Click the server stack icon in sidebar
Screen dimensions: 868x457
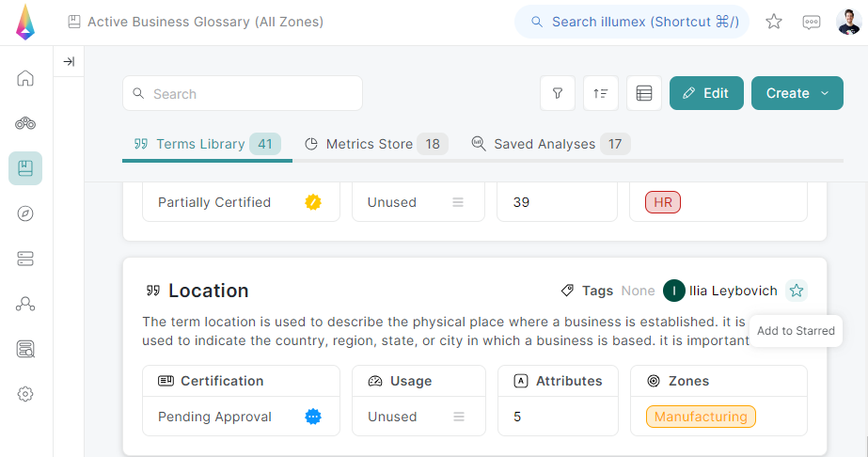(x=25, y=259)
